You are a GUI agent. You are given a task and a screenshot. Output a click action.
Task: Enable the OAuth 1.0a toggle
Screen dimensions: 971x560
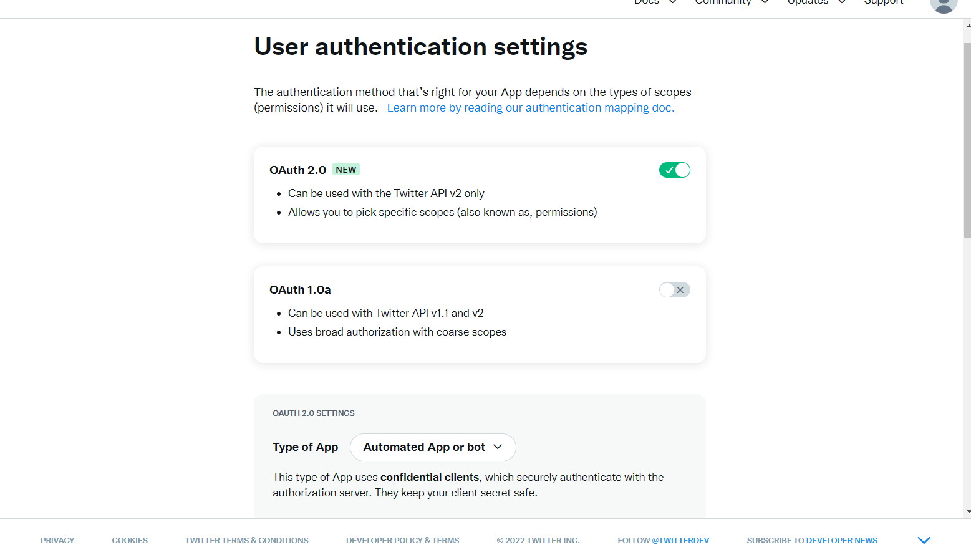[x=674, y=290]
